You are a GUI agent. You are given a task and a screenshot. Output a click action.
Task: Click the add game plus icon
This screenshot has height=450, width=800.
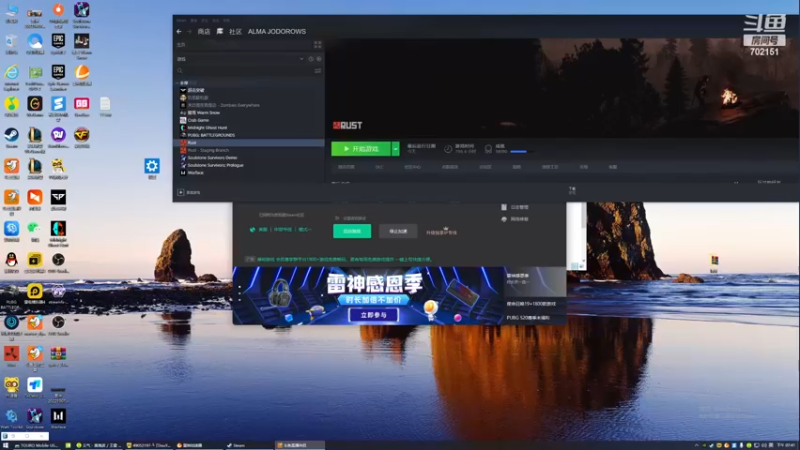tap(181, 192)
